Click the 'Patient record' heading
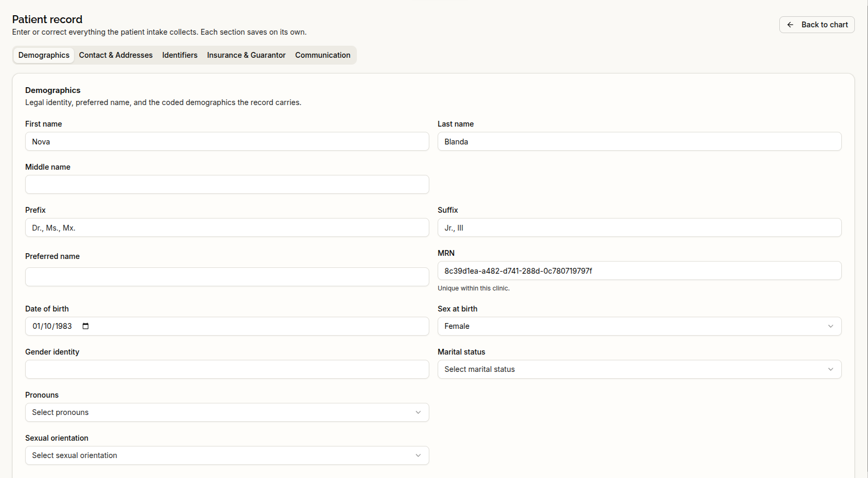 (x=47, y=19)
